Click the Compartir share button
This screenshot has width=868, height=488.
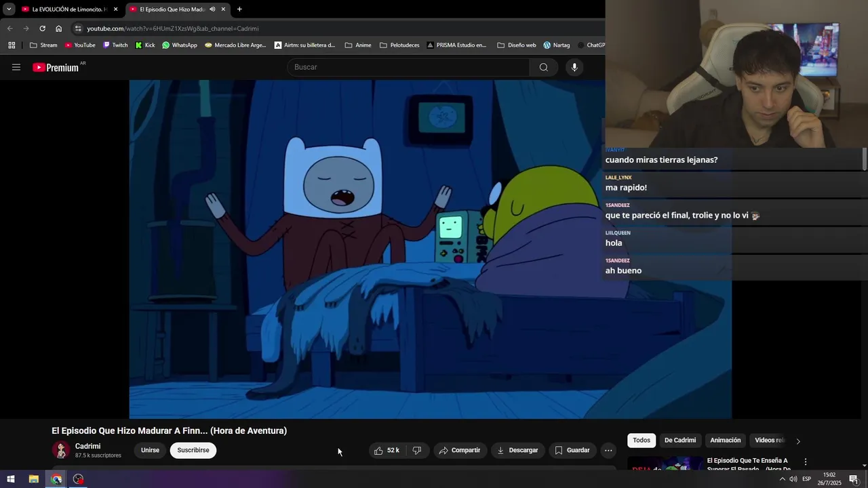click(x=460, y=450)
